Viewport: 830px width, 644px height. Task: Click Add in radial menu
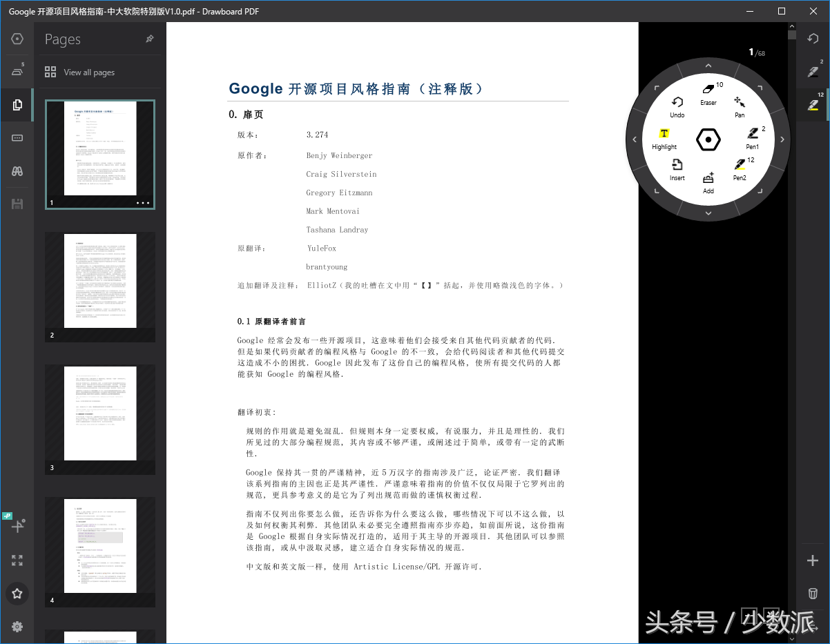[x=708, y=183]
